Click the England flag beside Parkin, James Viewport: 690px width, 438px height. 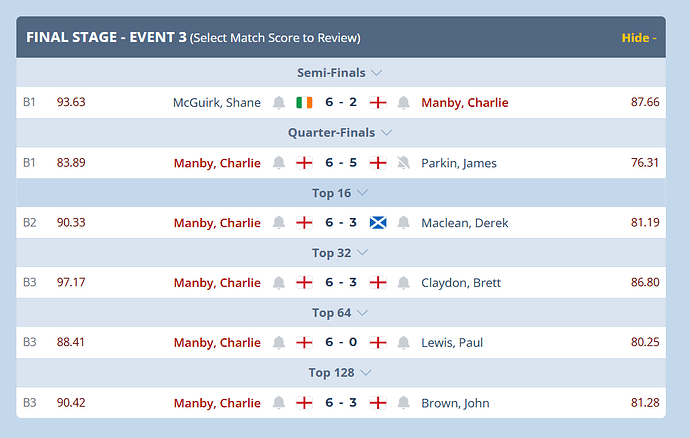click(x=378, y=163)
